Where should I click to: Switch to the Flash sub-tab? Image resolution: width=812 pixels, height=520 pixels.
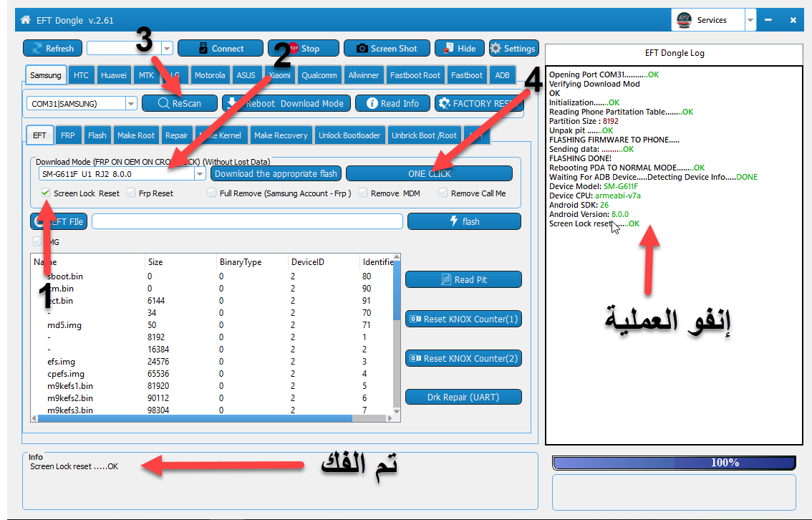[x=97, y=135]
